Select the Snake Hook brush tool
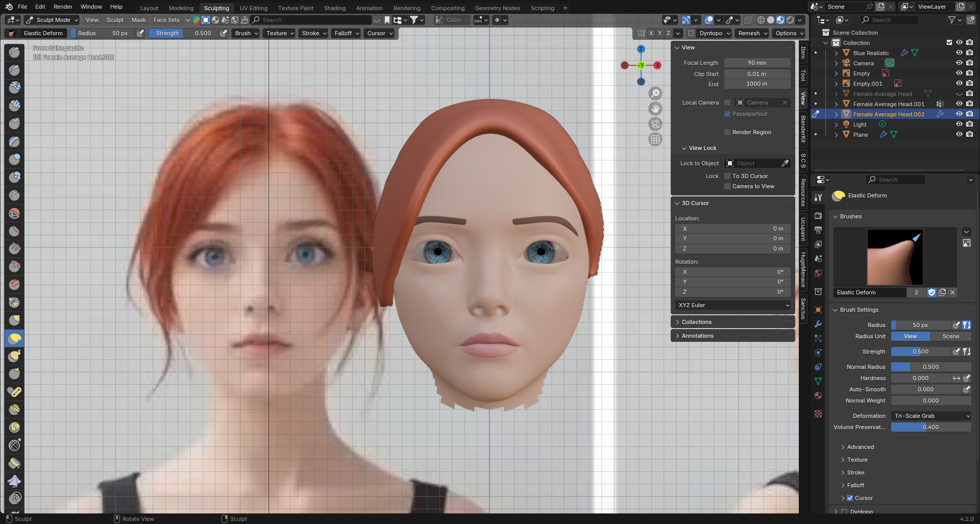 click(14, 356)
